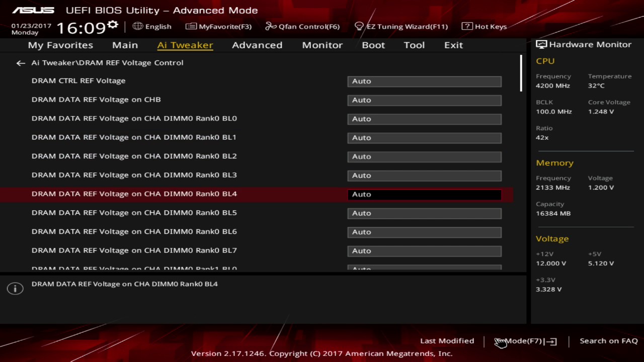Click the 16:09 clock display
Viewport: 644px width, 362px height.
click(x=81, y=28)
